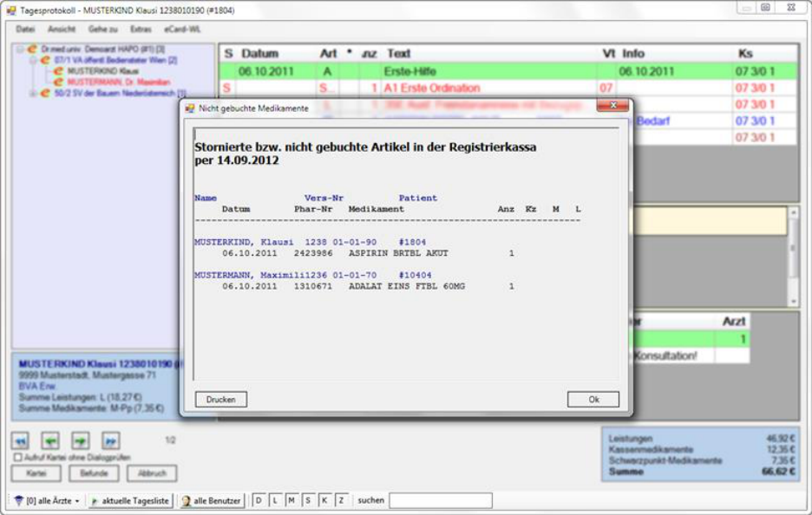Confirm the dialog with Ok button
Screen dimensions: 812x515
point(593,400)
